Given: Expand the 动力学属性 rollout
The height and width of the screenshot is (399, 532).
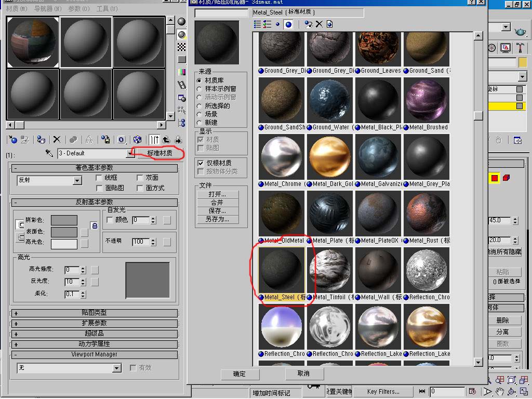Looking at the screenshot, I should pyautogui.click(x=95, y=344).
